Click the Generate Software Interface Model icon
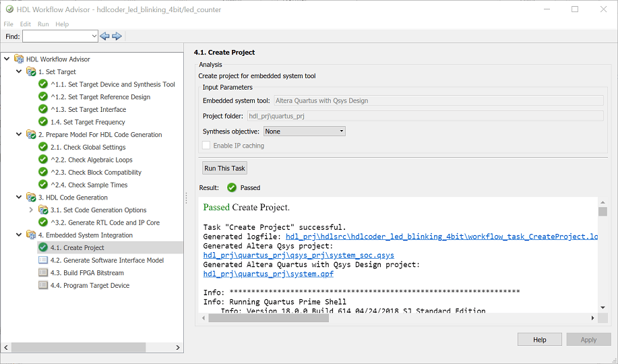 43,260
